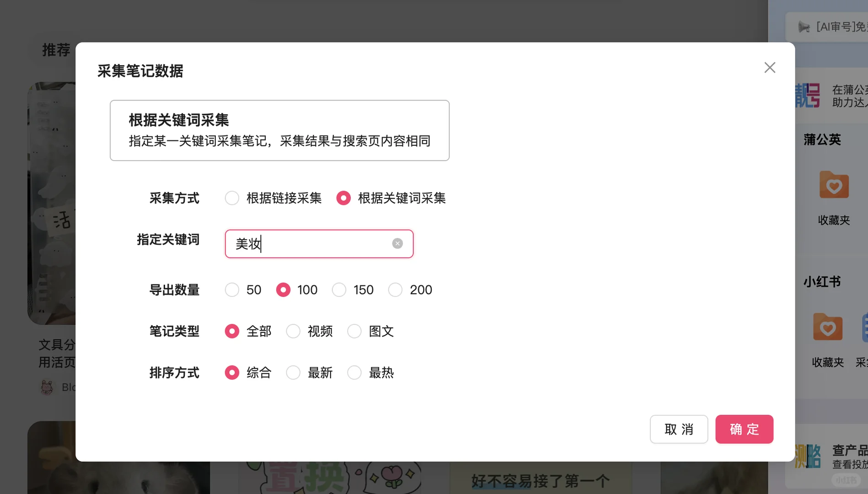This screenshot has width=868, height=494.
Task: Close the 采集笔记数据 dialog
Action: (770, 68)
